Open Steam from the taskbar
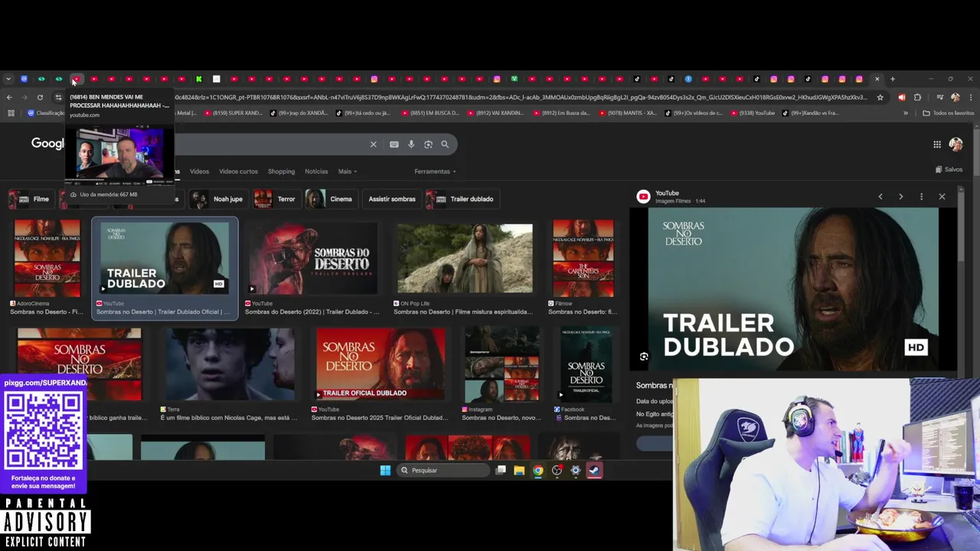 (x=594, y=470)
